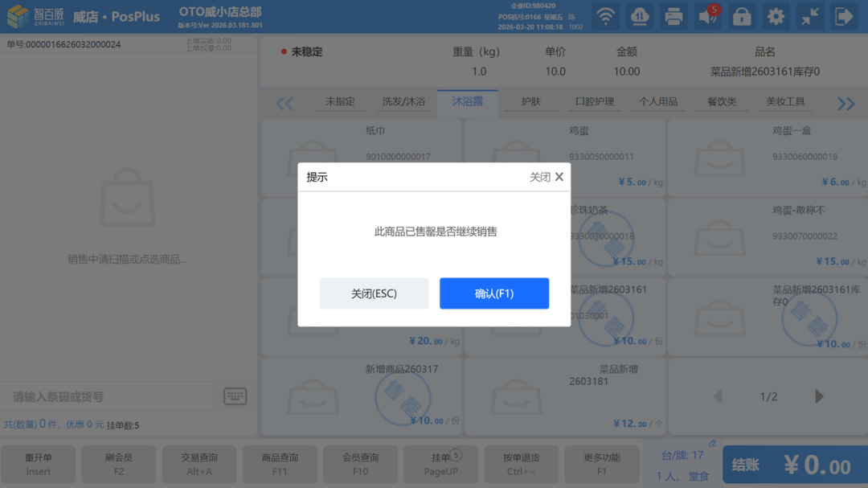Switch to 口腔护理 category tab
The height and width of the screenshot is (488, 868).
point(595,102)
